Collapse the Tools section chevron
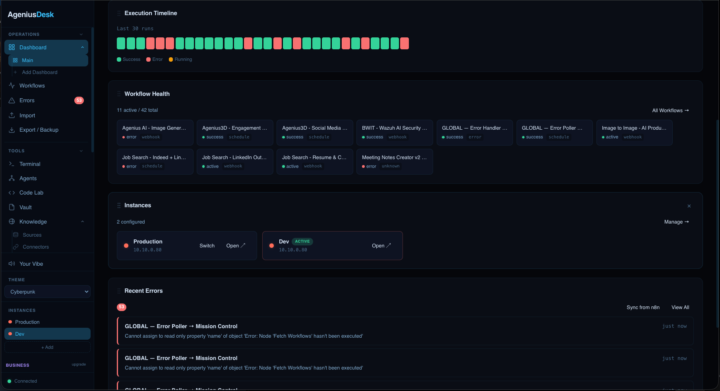The image size is (720, 391). (81, 151)
